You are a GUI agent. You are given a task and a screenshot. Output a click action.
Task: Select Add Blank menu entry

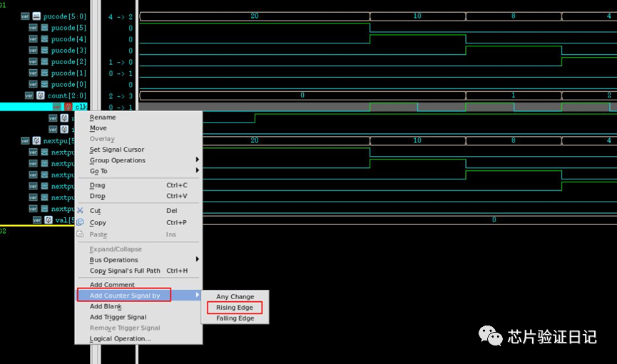(x=106, y=306)
